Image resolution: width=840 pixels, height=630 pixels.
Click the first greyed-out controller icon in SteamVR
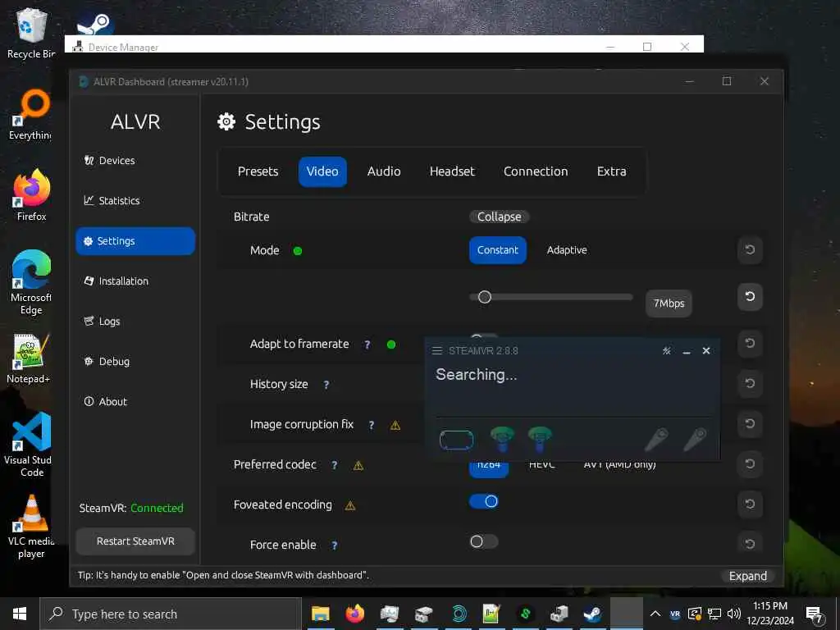(657, 440)
